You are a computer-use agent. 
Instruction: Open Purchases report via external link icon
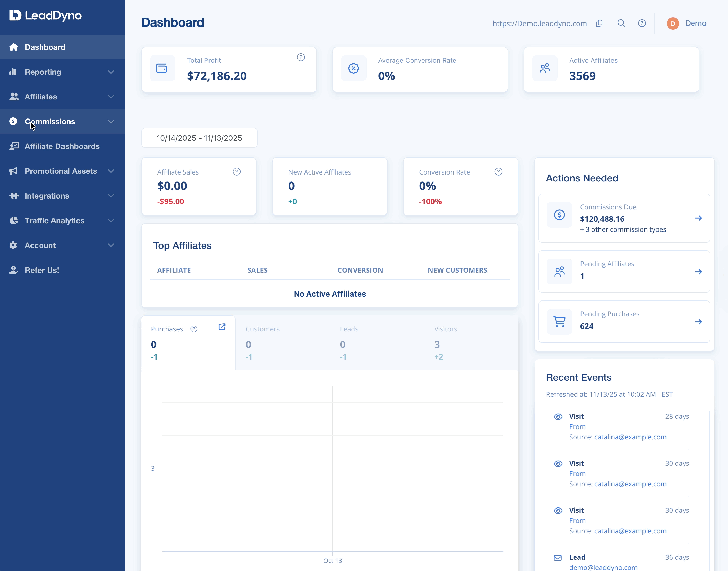pos(222,327)
